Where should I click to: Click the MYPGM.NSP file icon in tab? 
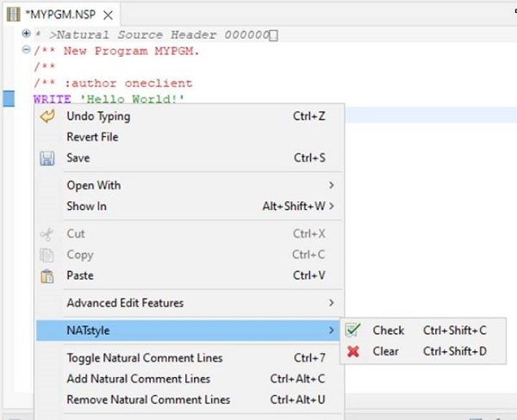(13, 15)
